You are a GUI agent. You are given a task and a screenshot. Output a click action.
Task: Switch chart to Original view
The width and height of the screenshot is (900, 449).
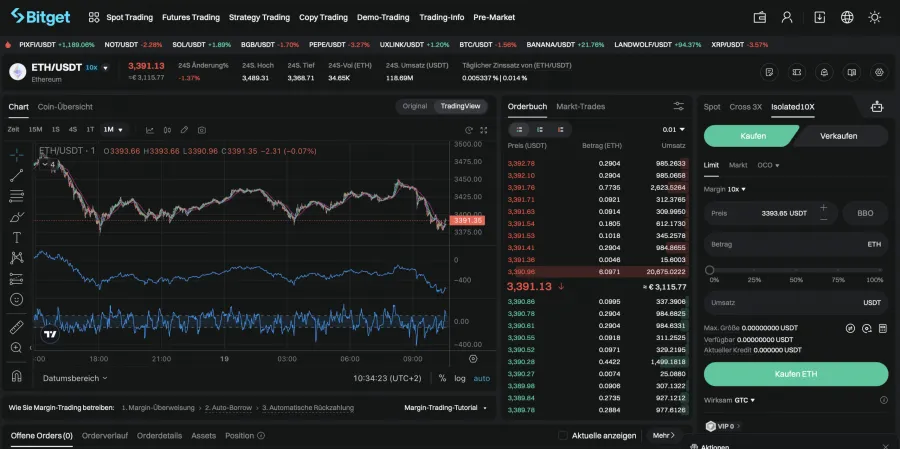tap(414, 106)
